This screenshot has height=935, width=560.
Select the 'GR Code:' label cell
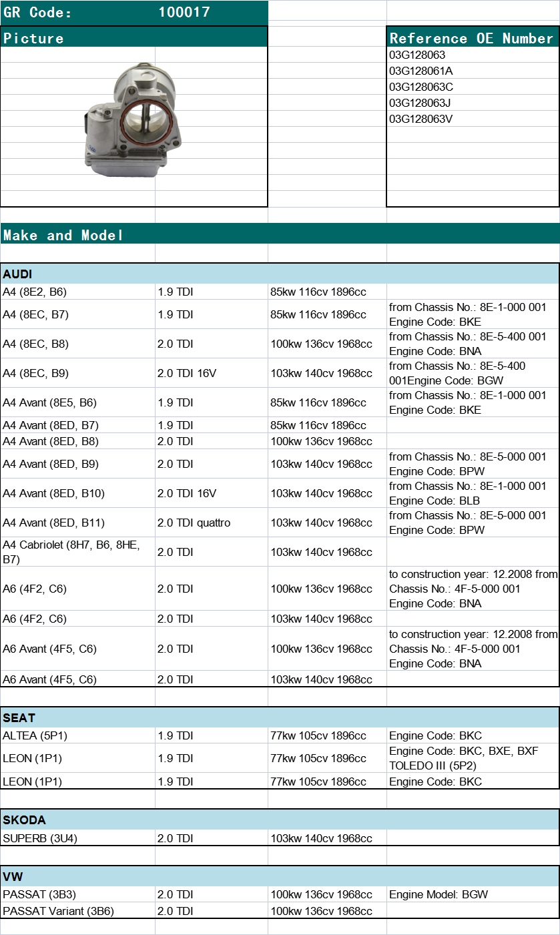pyautogui.click(x=77, y=12)
